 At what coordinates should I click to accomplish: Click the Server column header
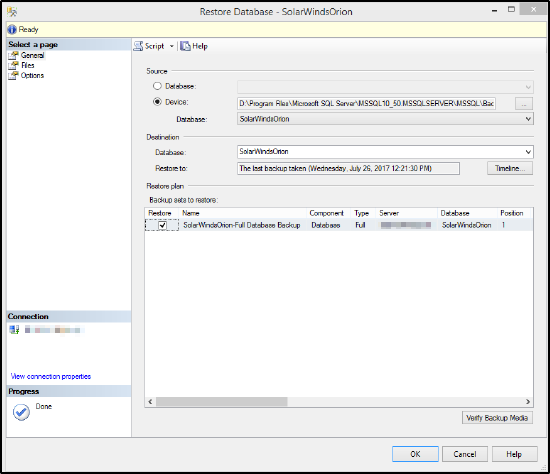tap(407, 213)
